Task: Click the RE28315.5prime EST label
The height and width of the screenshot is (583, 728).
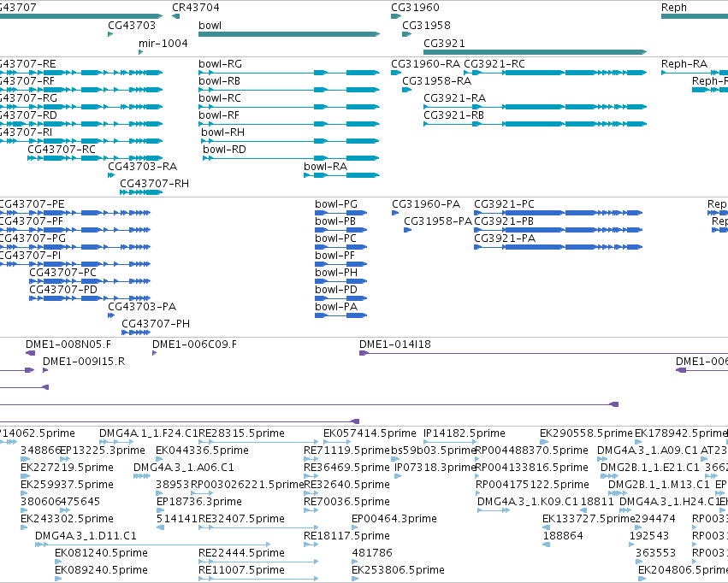Action: pyautogui.click(x=241, y=433)
